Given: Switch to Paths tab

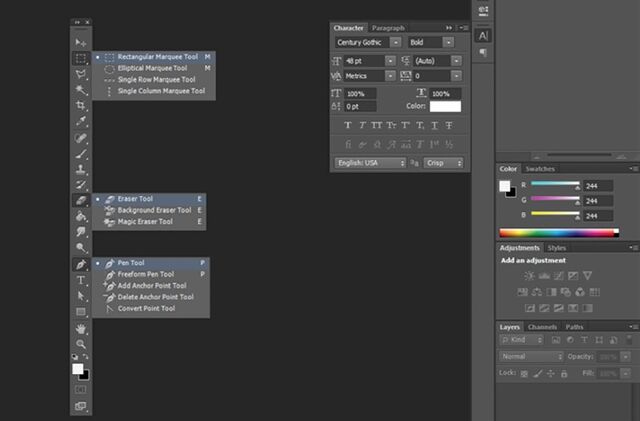Looking at the screenshot, I should (x=574, y=327).
